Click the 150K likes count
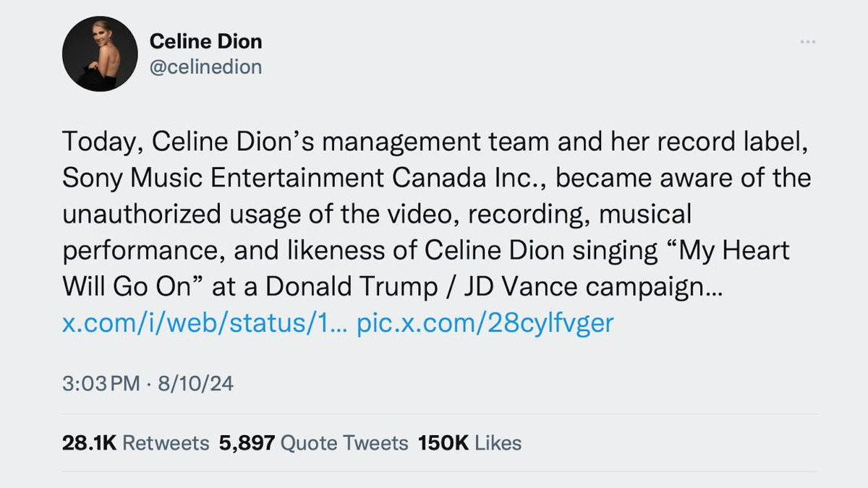 [443, 442]
